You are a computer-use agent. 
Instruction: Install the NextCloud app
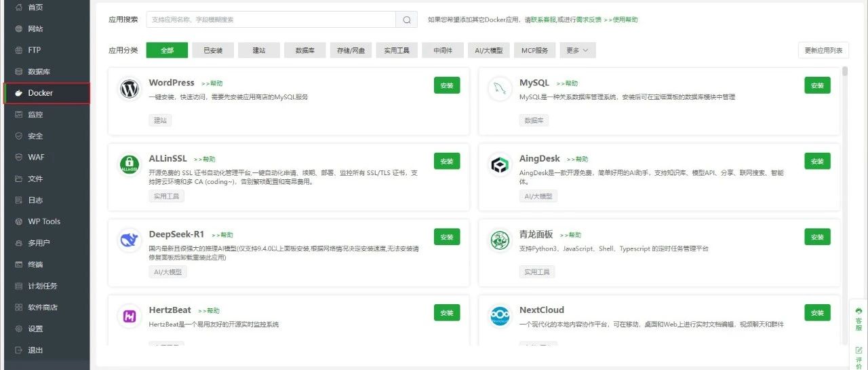[x=817, y=312]
